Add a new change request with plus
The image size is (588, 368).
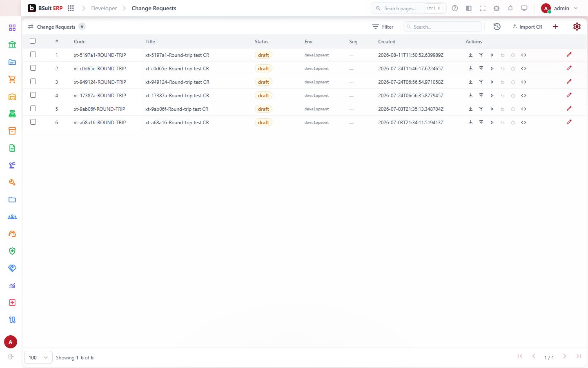coord(555,27)
